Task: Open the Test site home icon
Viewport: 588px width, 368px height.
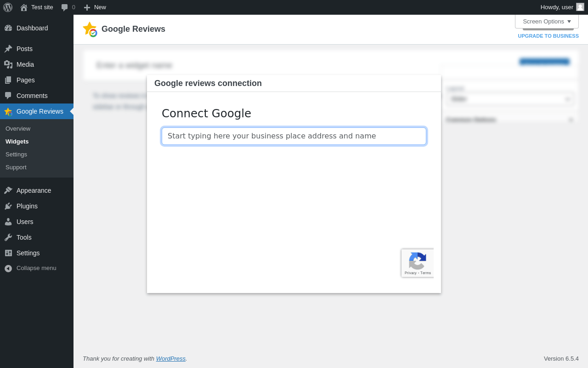Action: [x=24, y=7]
